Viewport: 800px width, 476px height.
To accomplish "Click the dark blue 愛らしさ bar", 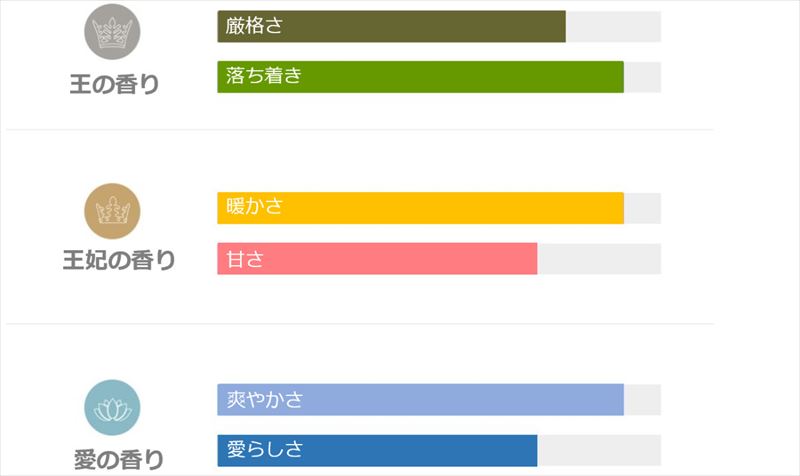I will 377,451.
